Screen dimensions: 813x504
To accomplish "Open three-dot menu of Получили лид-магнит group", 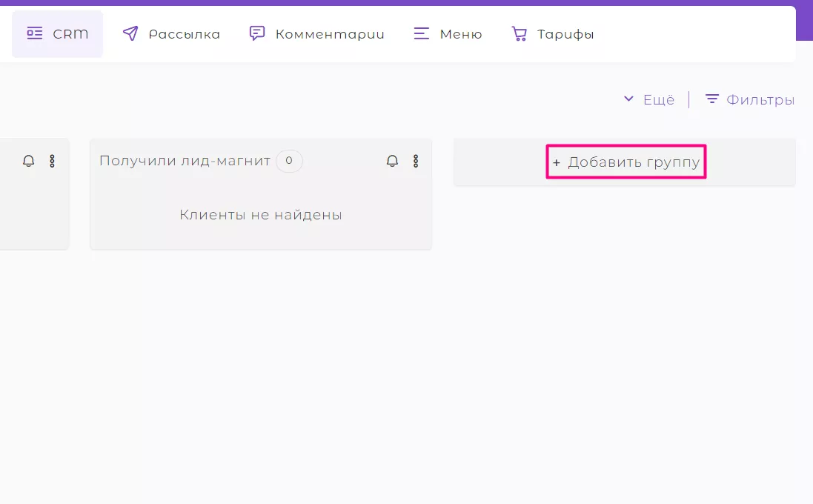I will click(x=416, y=161).
